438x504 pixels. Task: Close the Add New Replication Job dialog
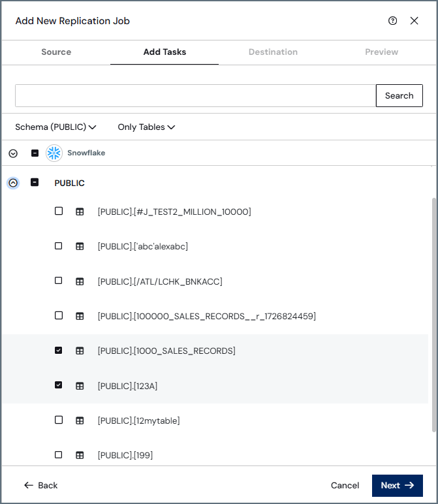[415, 21]
